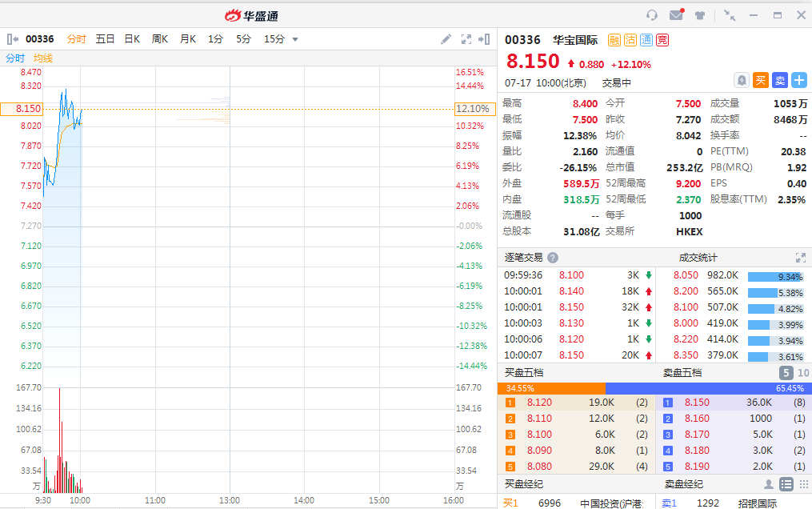This screenshot has width=812, height=509.
Task: Collapse the right quote panel
Action: pyautogui.click(x=484, y=39)
